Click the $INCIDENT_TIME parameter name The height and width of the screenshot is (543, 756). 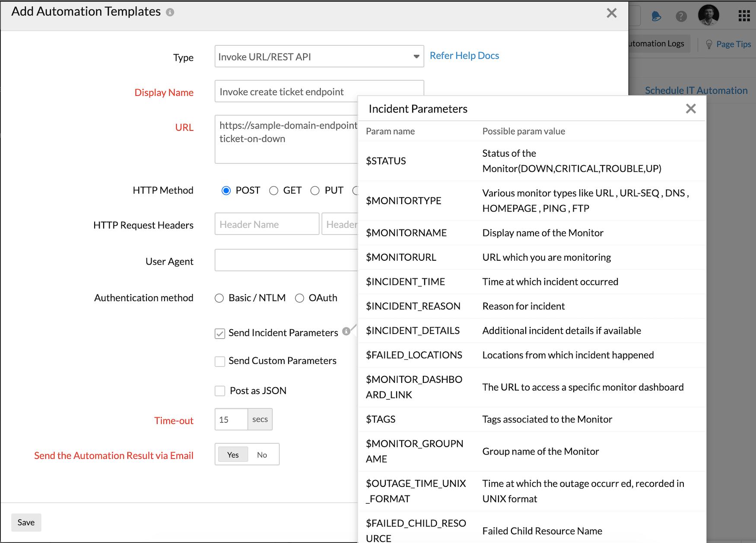coord(405,282)
